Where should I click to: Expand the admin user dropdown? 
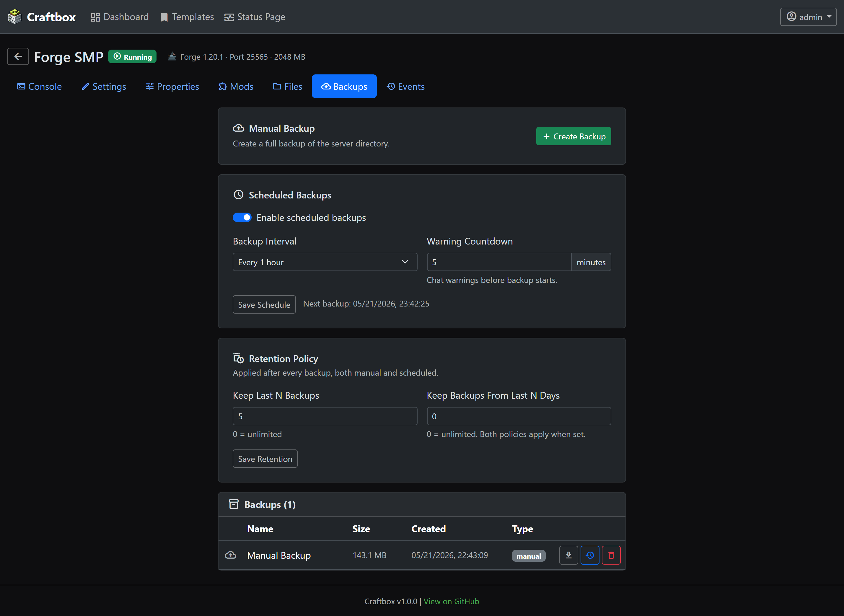coord(808,17)
